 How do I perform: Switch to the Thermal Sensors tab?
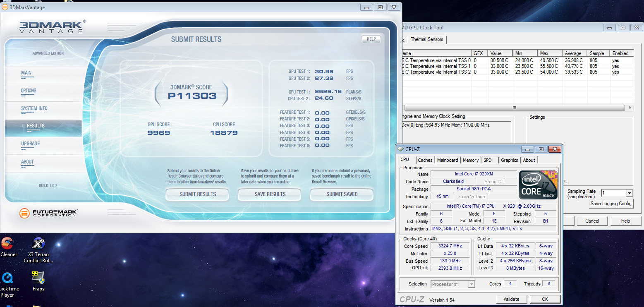click(427, 39)
